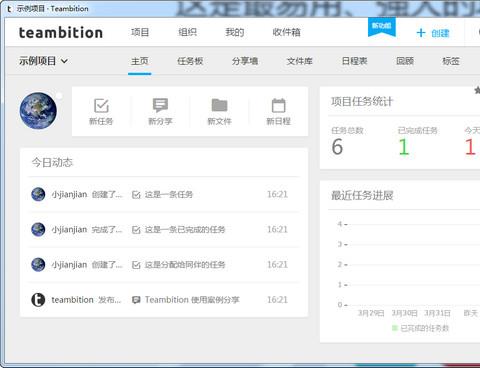Click the 任务总数 count 6
This screenshot has width=480, height=368.
(337, 147)
